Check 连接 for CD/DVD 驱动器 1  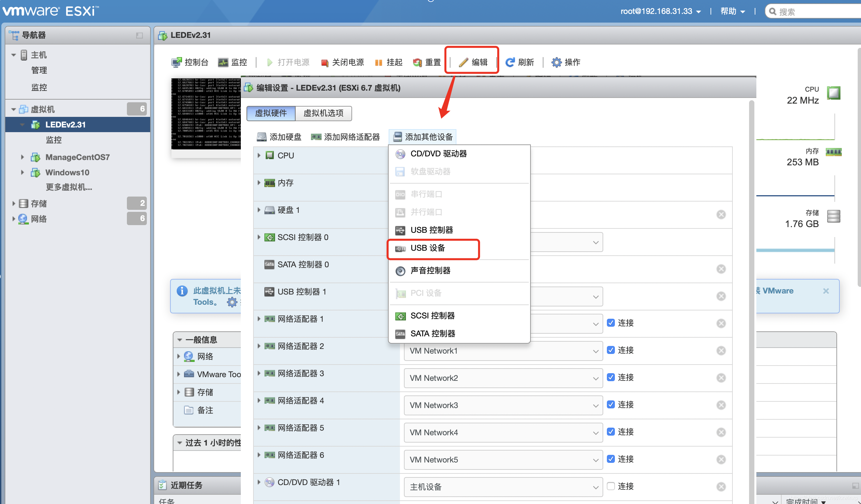[x=611, y=486]
